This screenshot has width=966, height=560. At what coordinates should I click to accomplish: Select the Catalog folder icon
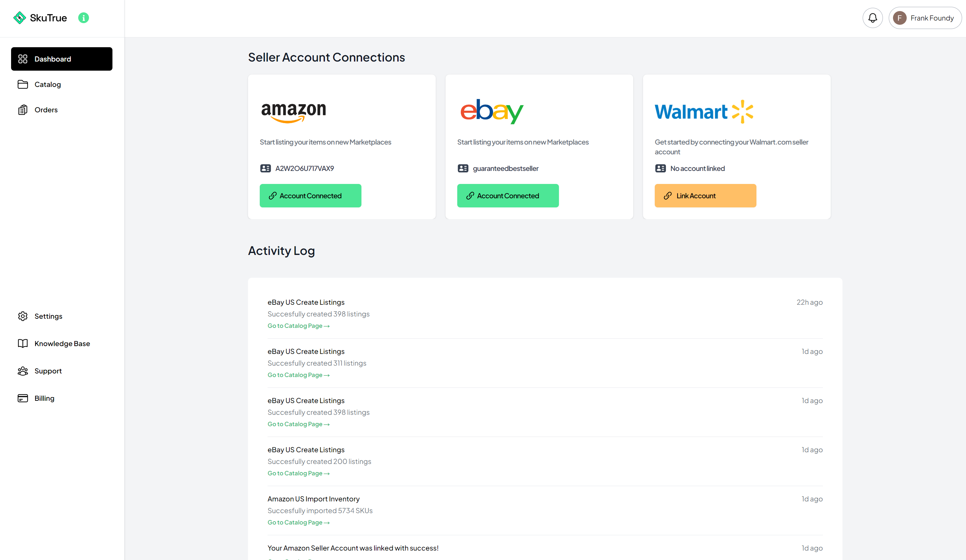[x=23, y=84]
